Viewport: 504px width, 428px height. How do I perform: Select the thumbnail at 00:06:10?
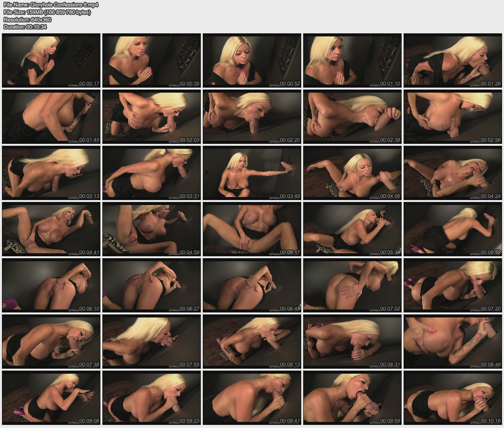coord(51,285)
